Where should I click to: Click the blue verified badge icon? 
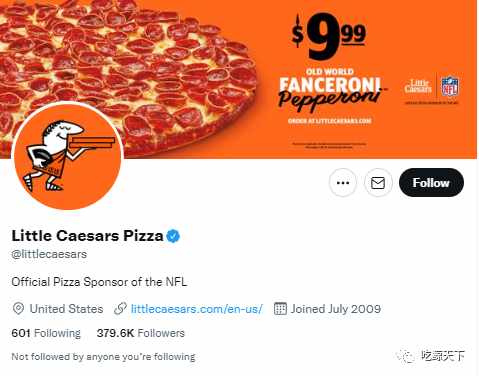point(173,236)
